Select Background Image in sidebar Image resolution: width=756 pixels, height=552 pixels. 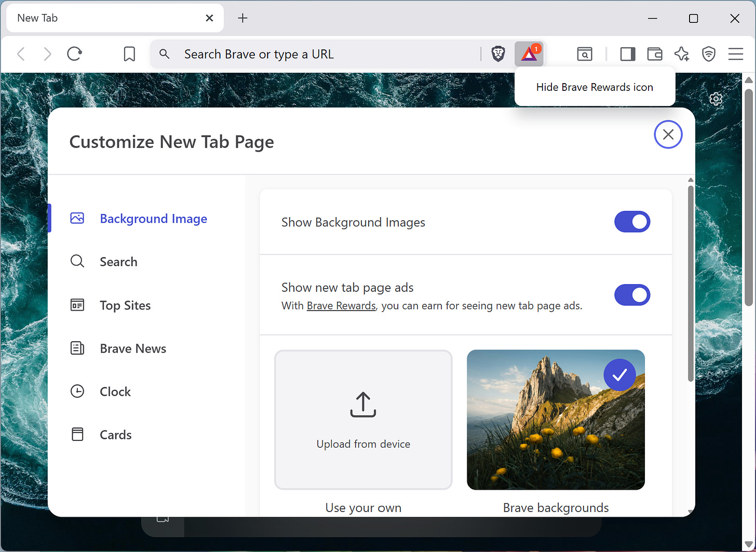(153, 219)
